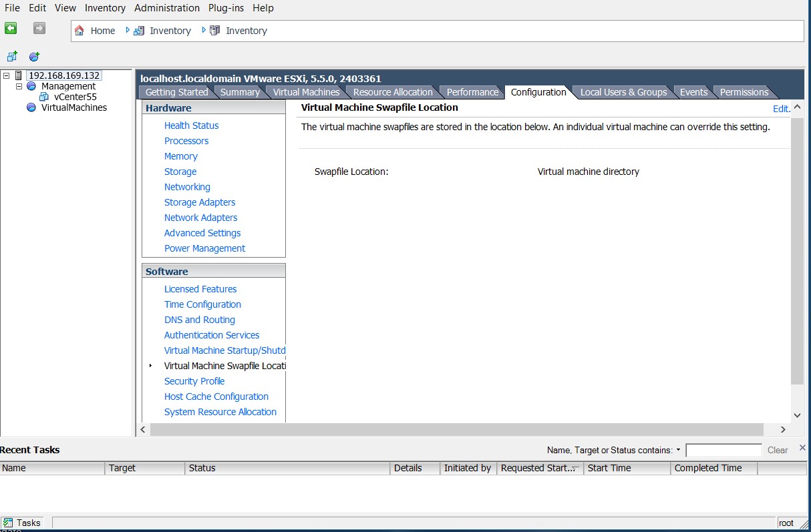Screen dimensions: 811x532
Task: Collapse the 192.168.169.132 tree node
Action: coord(5,75)
